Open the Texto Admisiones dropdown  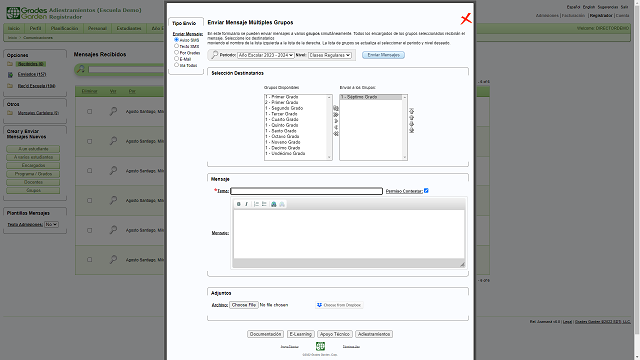click(51, 224)
